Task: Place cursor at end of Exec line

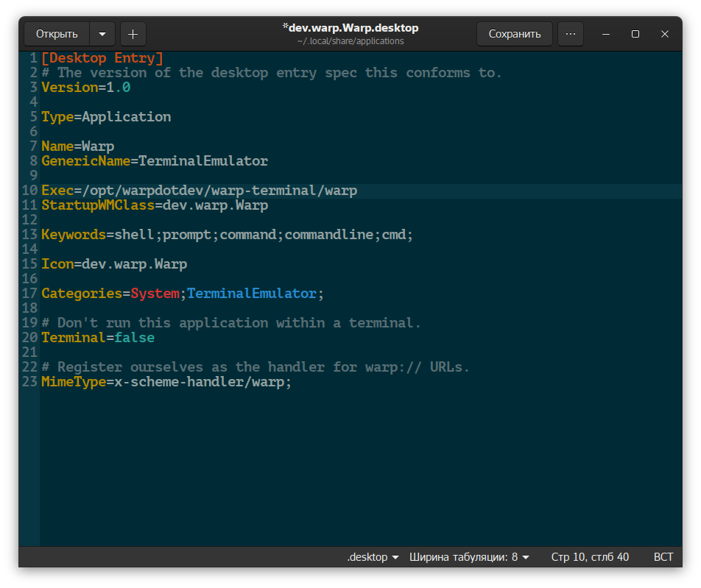Action: point(358,191)
